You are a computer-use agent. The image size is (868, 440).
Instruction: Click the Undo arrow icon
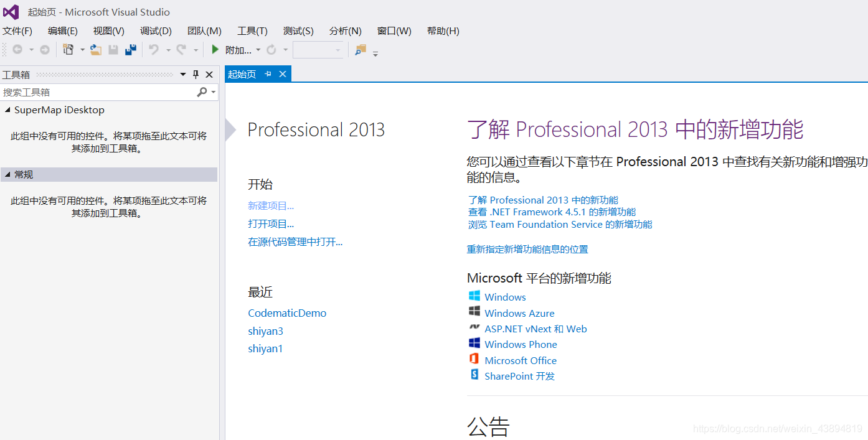click(154, 50)
